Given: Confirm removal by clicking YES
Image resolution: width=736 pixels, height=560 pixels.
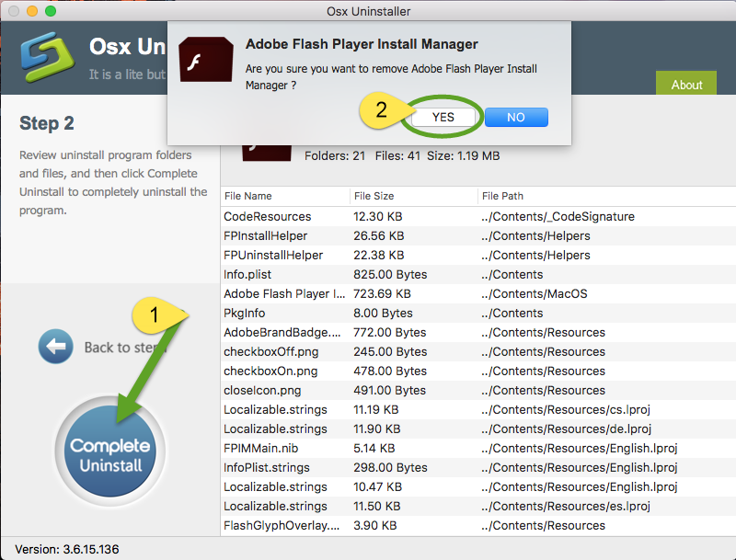Looking at the screenshot, I should pos(443,117).
